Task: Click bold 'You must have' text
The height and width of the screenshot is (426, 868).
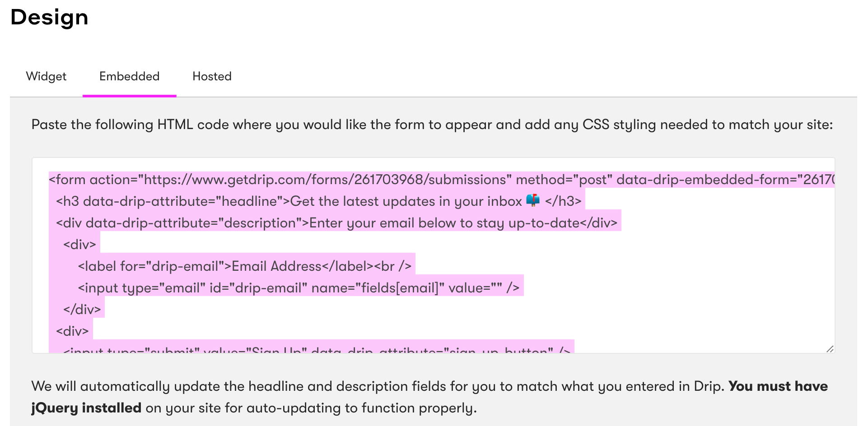Action: click(x=778, y=386)
